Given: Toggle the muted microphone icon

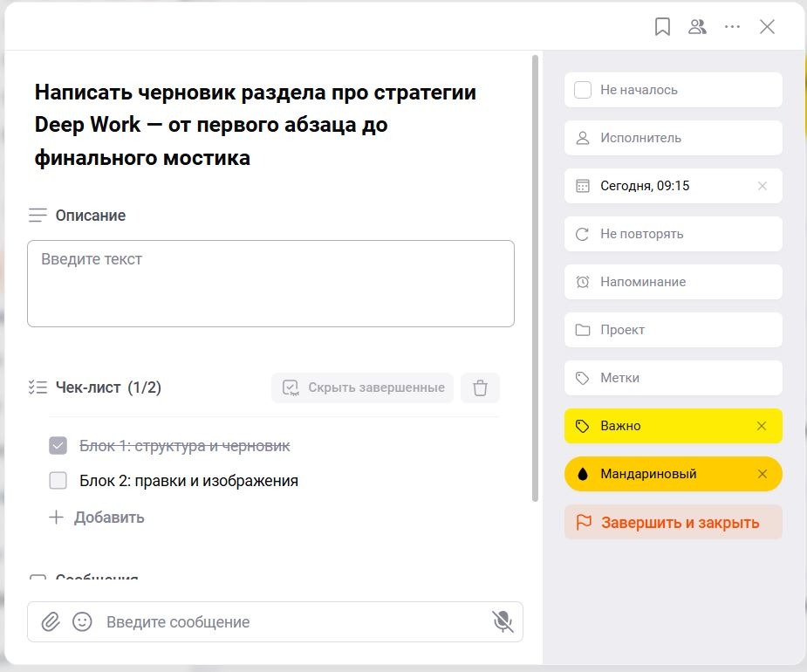Looking at the screenshot, I should (x=503, y=622).
